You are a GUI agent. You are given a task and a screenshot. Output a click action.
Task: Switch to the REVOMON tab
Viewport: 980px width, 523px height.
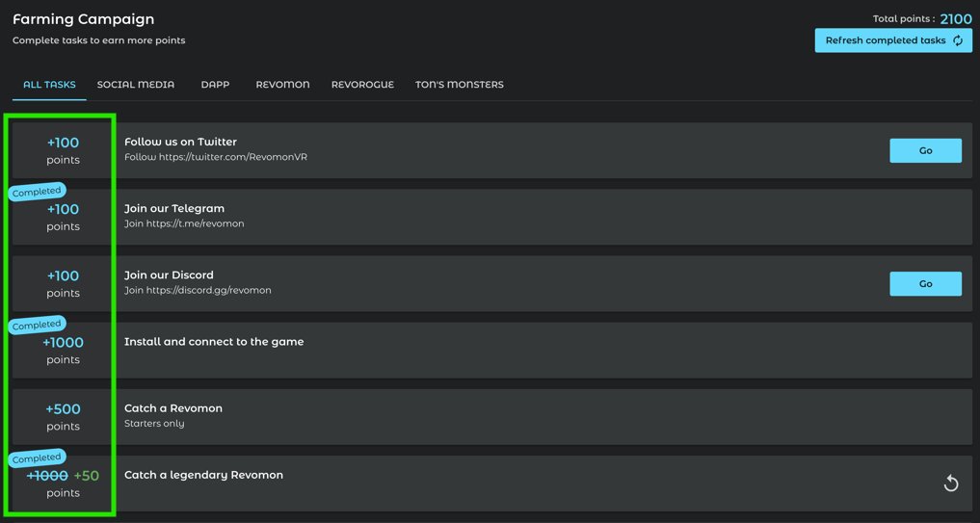pos(282,85)
